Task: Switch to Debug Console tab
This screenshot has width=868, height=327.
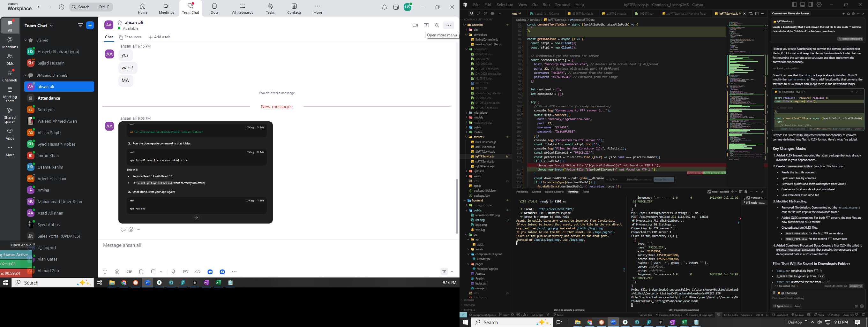Action: (x=554, y=192)
